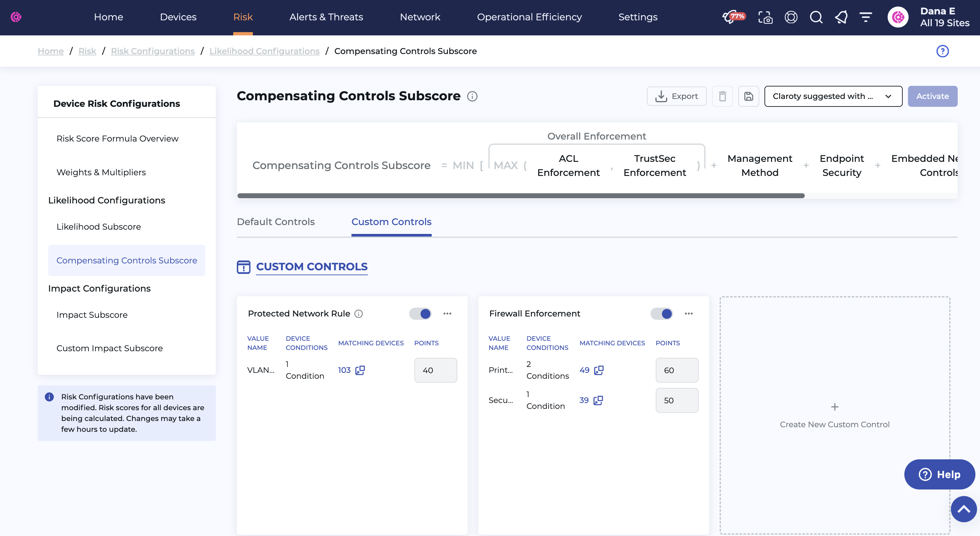Viewport: 980px width, 536px height.
Task: Toggle the Protected Network Rule switch
Action: [x=420, y=314]
